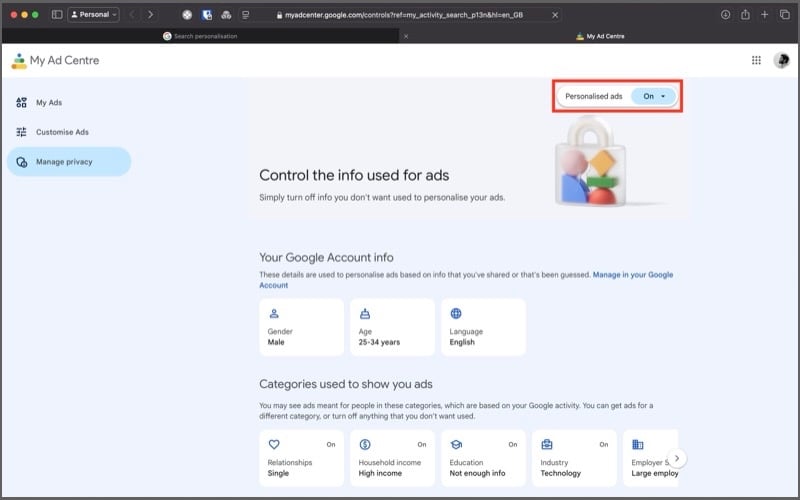Click the shield extension icon in toolbar
The image size is (800, 500).
click(x=207, y=15)
